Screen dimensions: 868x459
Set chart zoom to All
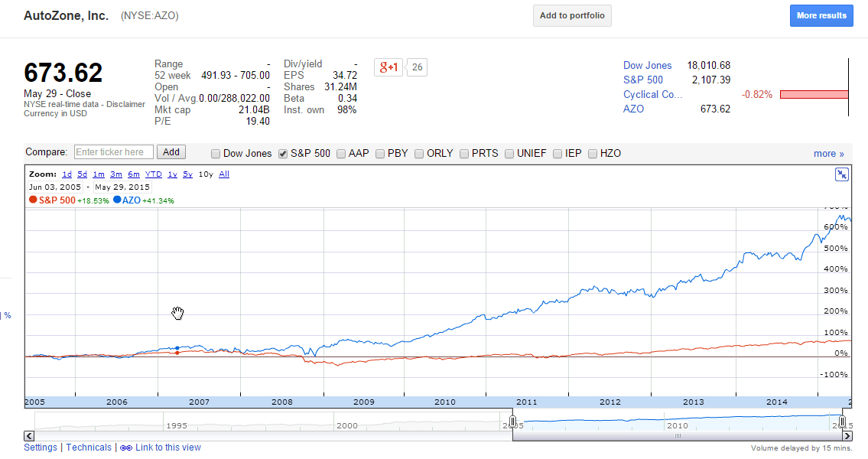(224, 174)
